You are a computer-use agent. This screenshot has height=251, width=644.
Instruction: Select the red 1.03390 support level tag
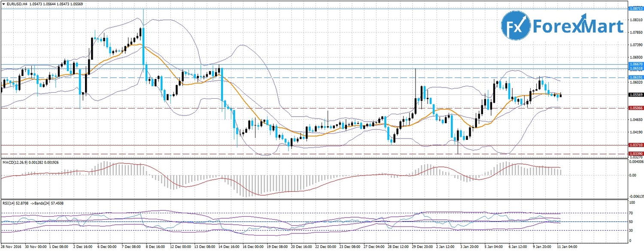point(635,153)
